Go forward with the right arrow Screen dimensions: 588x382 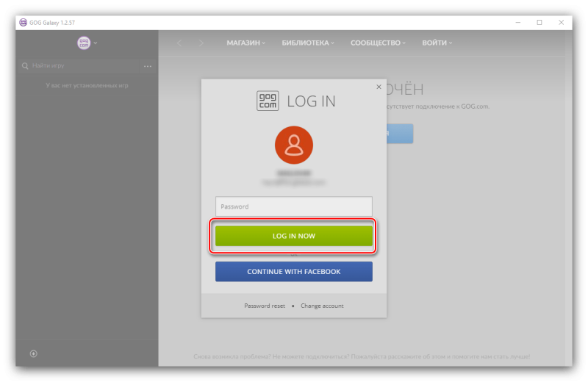(201, 43)
